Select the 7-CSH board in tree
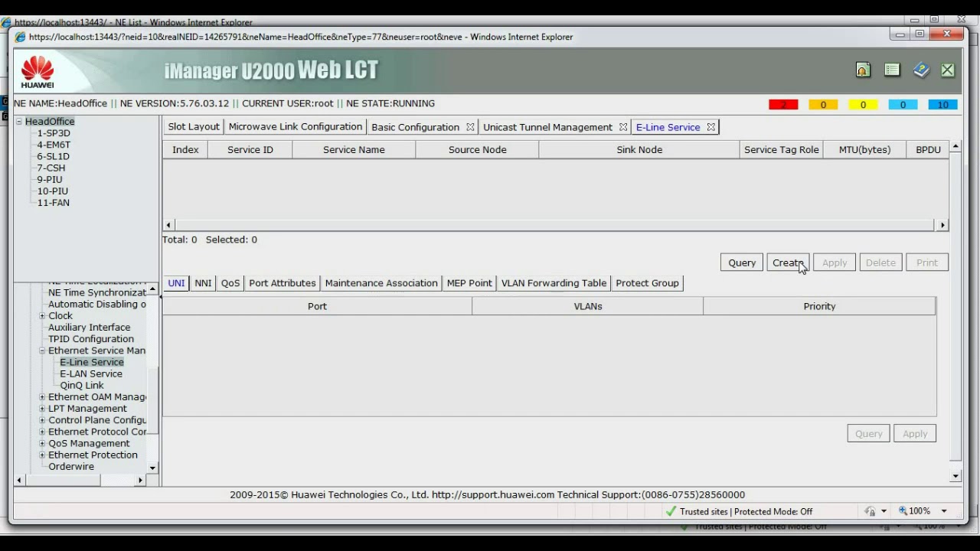 pos(51,168)
